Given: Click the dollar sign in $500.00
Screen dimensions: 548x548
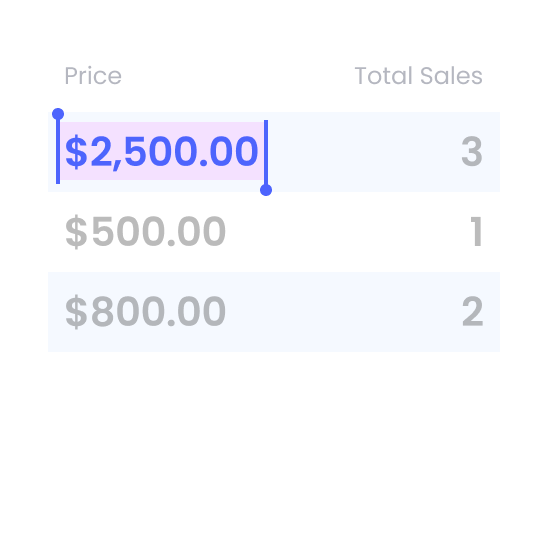Looking at the screenshot, I should click(76, 232).
